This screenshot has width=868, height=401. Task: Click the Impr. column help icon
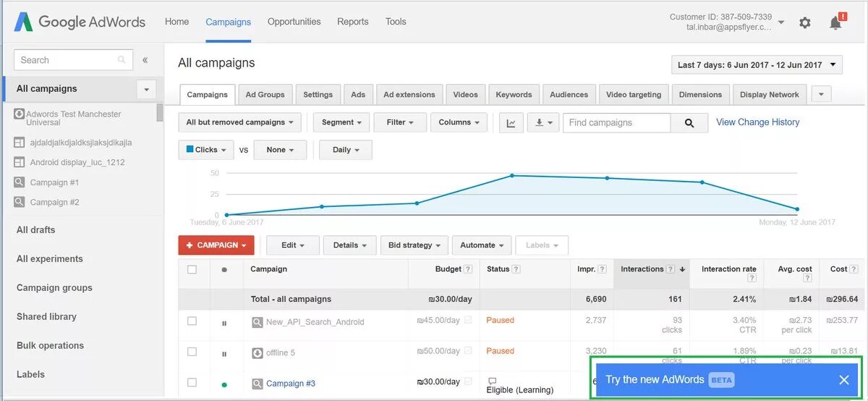point(603,269)
